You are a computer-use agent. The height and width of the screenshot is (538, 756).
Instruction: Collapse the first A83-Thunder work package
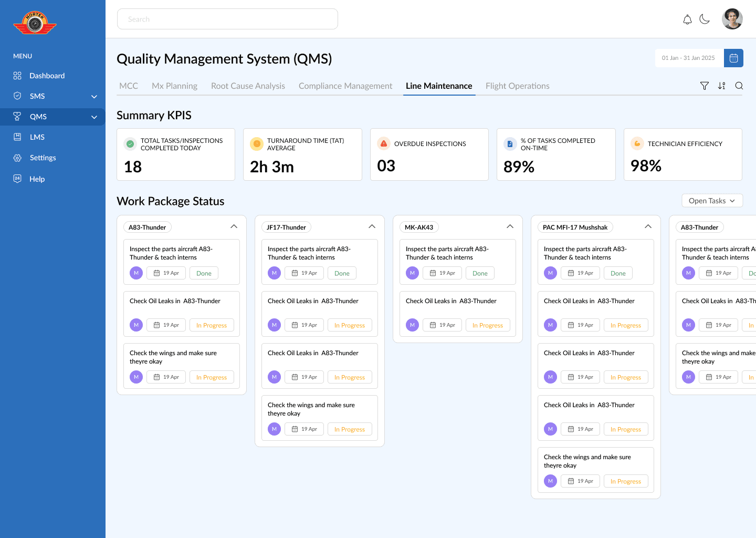pyautogui.click(x=234, y=226)
